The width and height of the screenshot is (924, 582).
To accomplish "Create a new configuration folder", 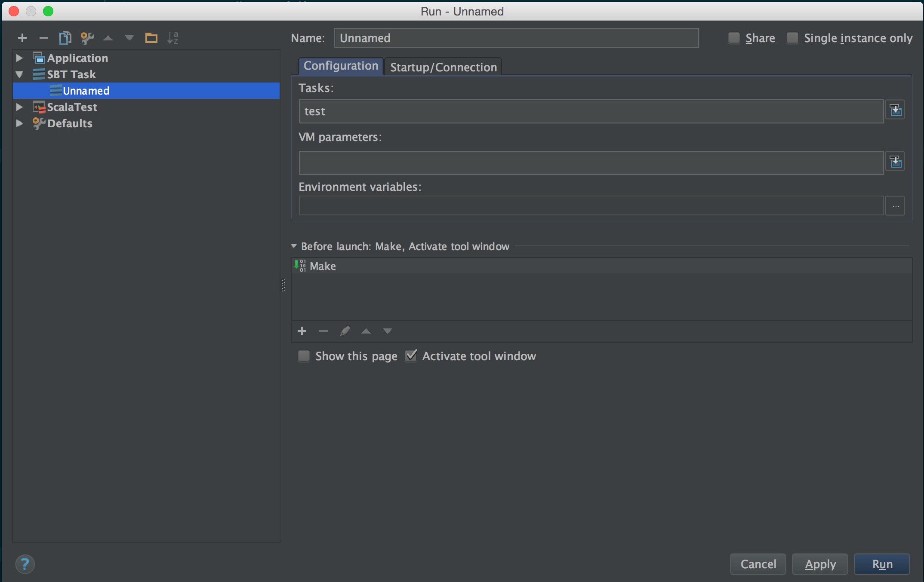I will point(151,38).
